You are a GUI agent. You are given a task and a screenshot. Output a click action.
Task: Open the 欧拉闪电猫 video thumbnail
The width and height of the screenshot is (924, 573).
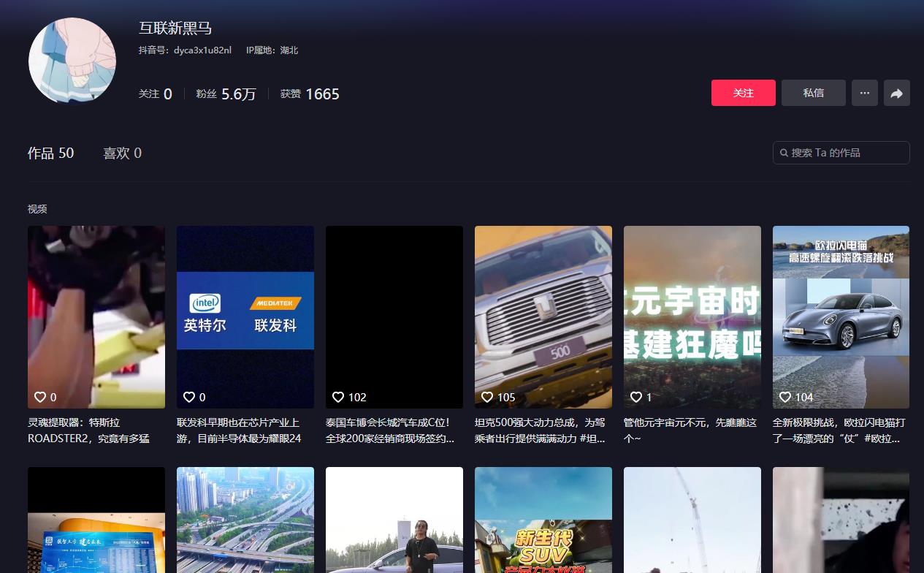[x=841, y=317]
